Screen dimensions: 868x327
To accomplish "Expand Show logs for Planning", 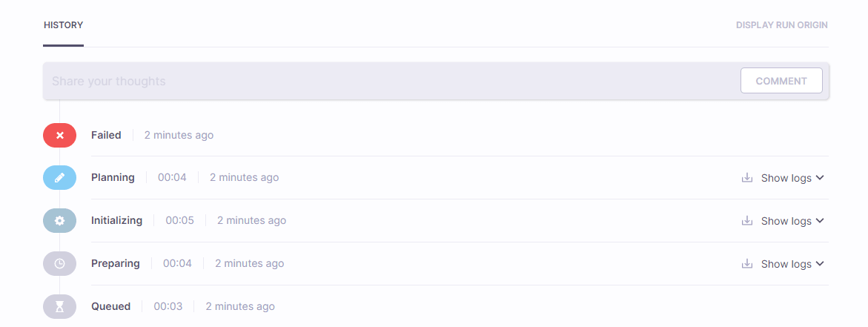I will 792,178.
